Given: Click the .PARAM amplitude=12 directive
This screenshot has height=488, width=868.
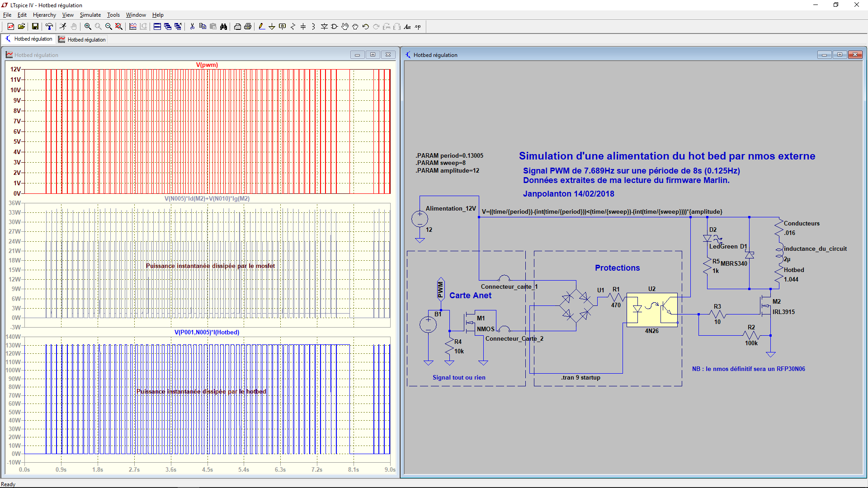Looking at the screenshot, I should tap(447, 171).
